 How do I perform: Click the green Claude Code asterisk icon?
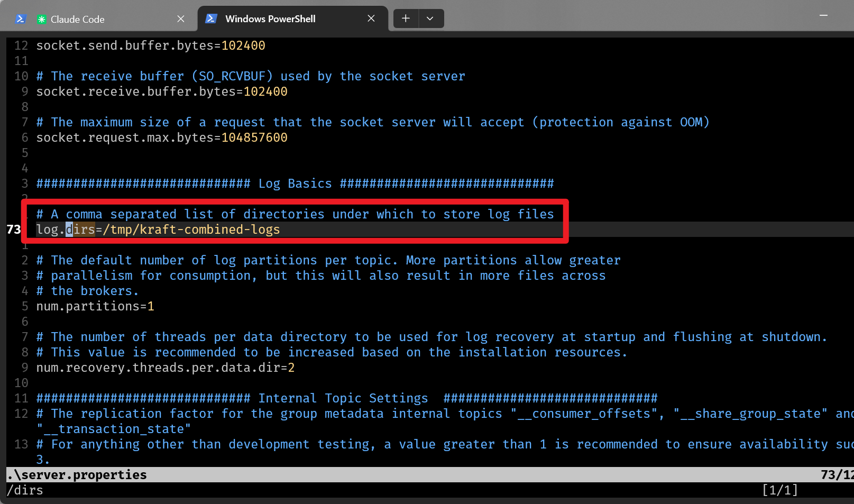(x=41, y=20)
